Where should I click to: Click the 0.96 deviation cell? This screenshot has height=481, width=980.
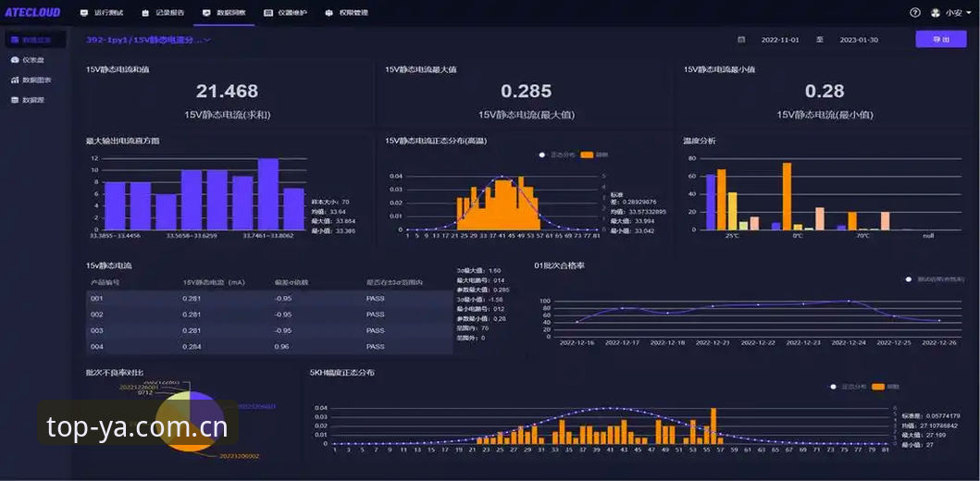[281, 347]
